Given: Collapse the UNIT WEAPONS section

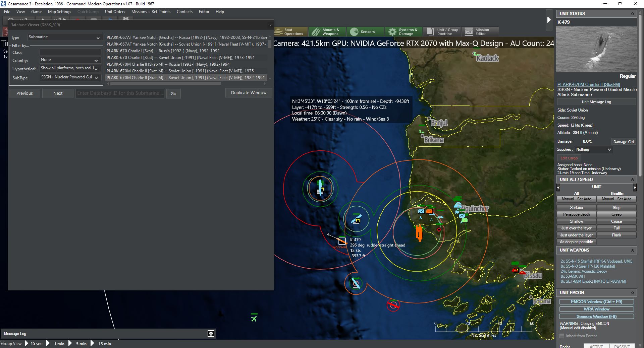Looking at the screenshot, I should 633,250.
